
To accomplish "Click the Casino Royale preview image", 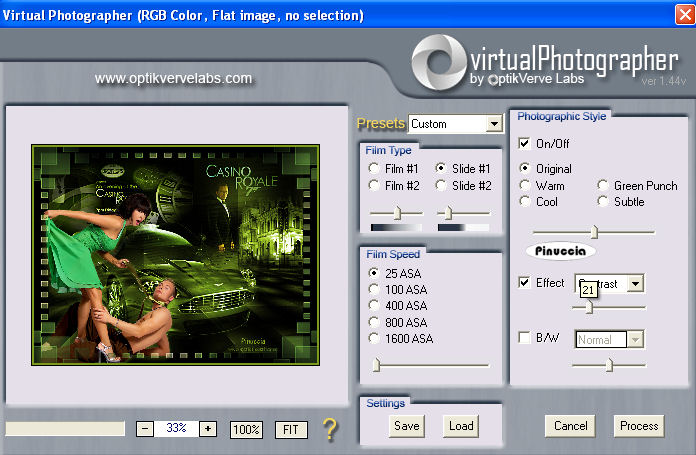I will [x=175, y=255].
